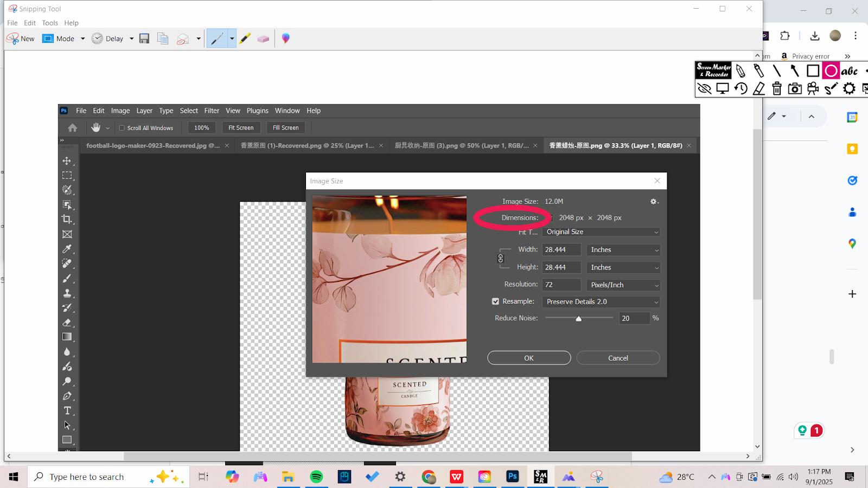Toggle the Scroll All Windows checkbox
868x488 pixels.
[x=122, y=128]
